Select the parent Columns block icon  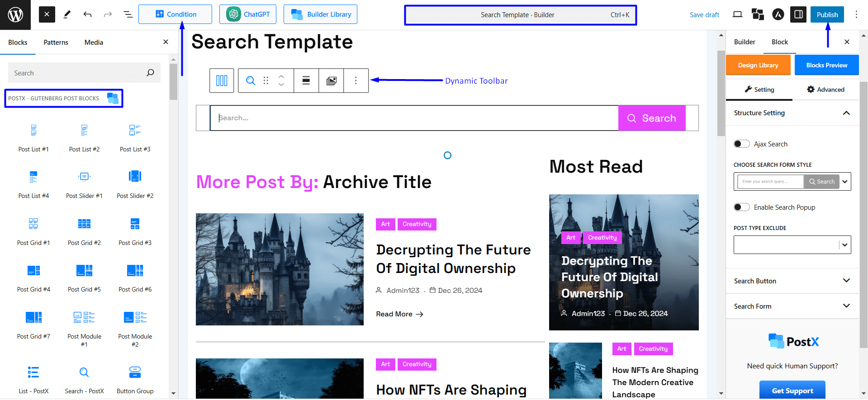pos(222,80)
